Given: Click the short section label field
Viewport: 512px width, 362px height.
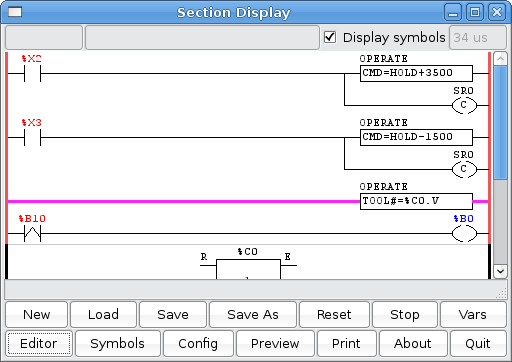Looking at the screenshot, I should 44,37.
